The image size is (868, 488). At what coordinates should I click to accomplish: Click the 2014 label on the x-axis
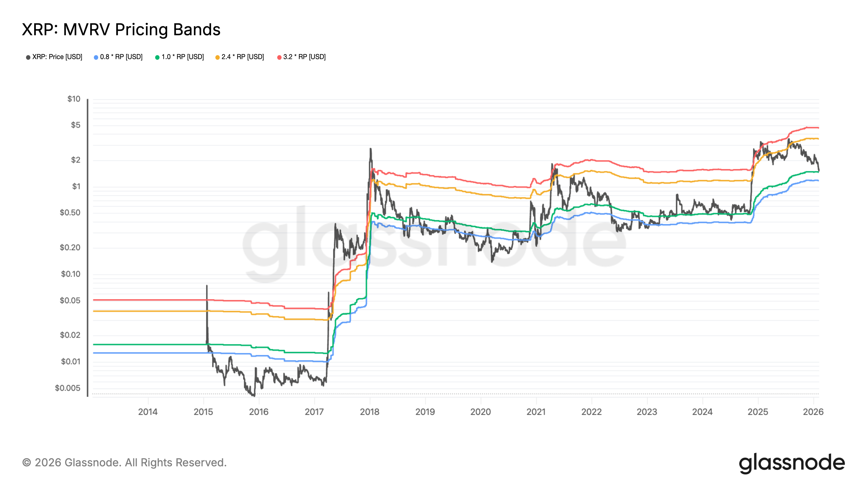pos(148,412)
